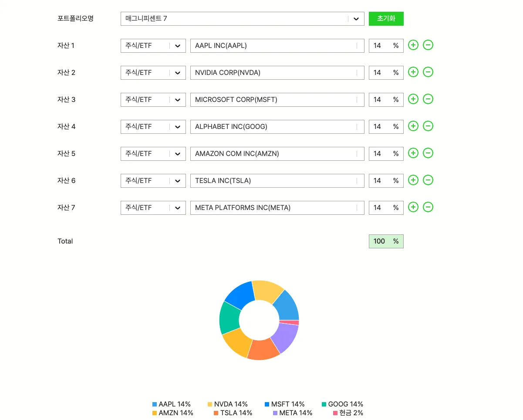This screenshot has width=523, height=420.
Task: Click the AAPL 14% legend swatch
Action: (155, 404)
